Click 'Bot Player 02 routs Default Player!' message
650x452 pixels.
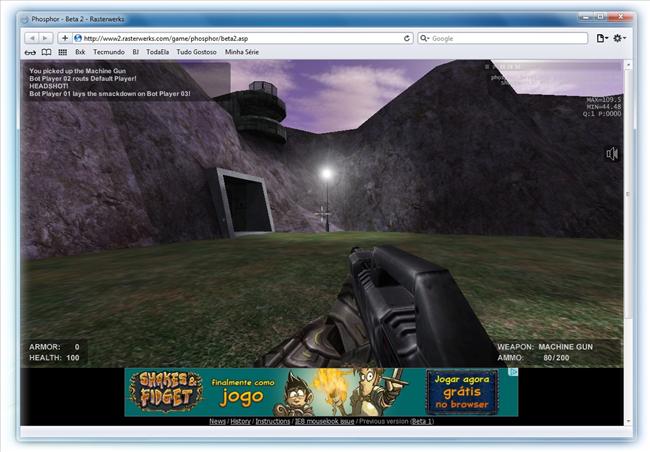click(82, 78)
